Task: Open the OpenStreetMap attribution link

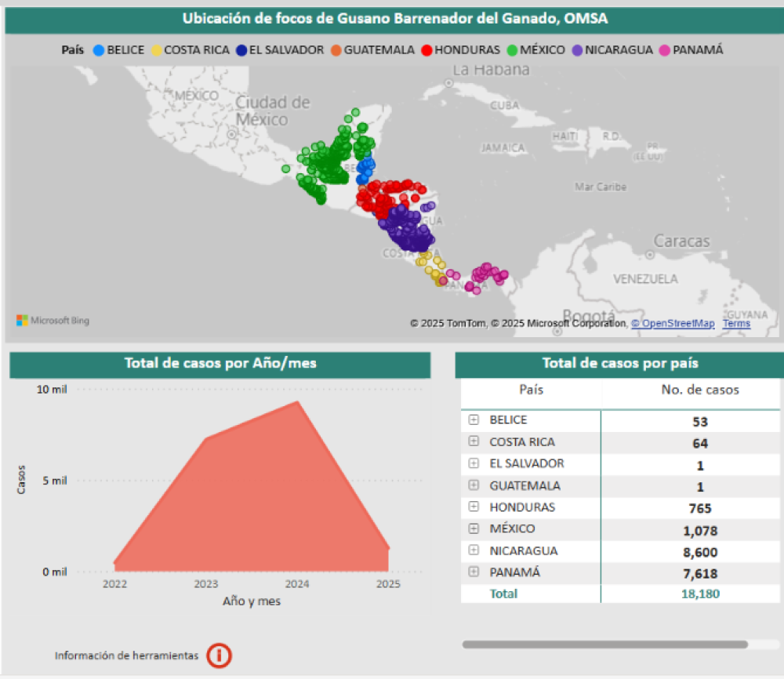Action: pyautogui.click(x=673, y=323)
